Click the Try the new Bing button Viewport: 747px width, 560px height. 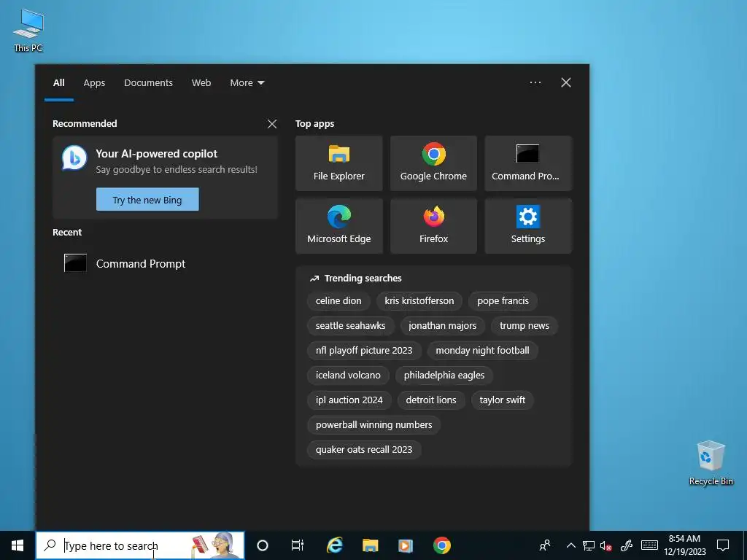pos(147,200)
